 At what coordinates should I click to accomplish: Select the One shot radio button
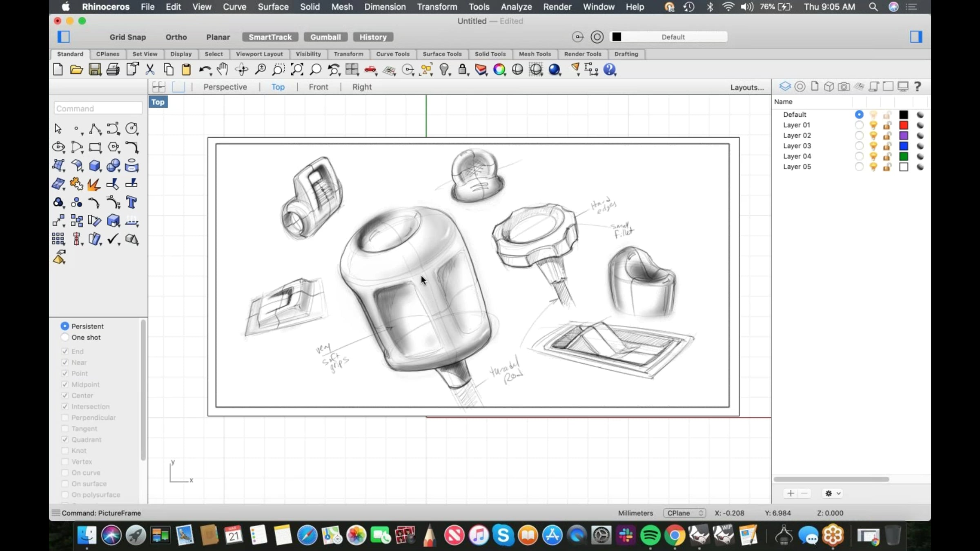click(65, 338)
